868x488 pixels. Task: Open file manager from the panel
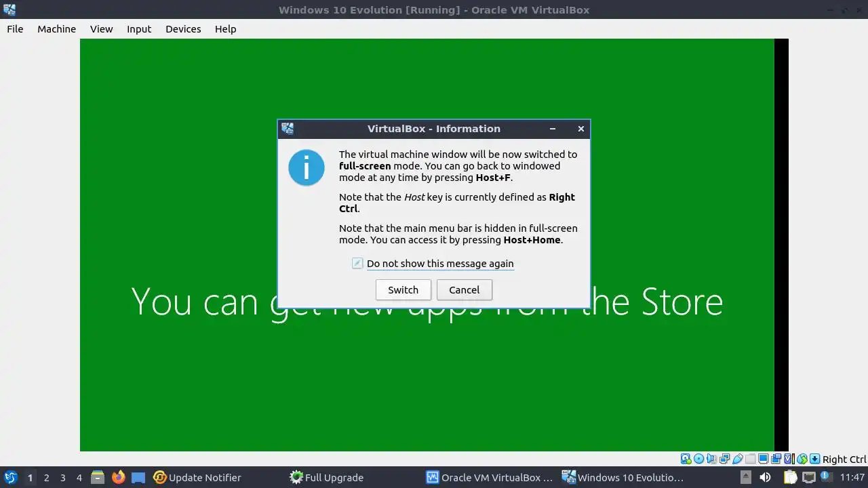[x=98, y=477]
